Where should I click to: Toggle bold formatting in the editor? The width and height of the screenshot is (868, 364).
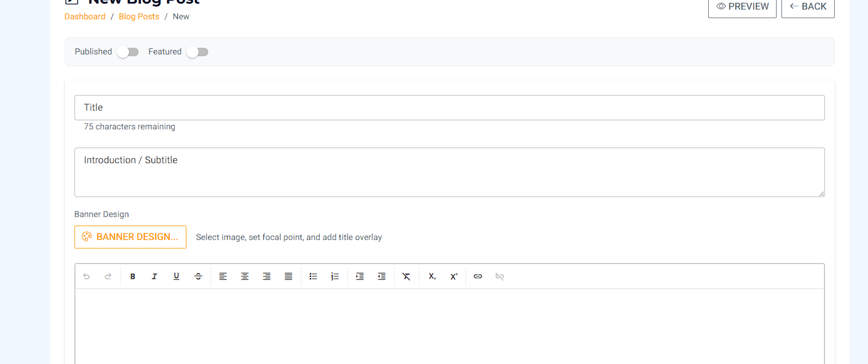(133, 276)
